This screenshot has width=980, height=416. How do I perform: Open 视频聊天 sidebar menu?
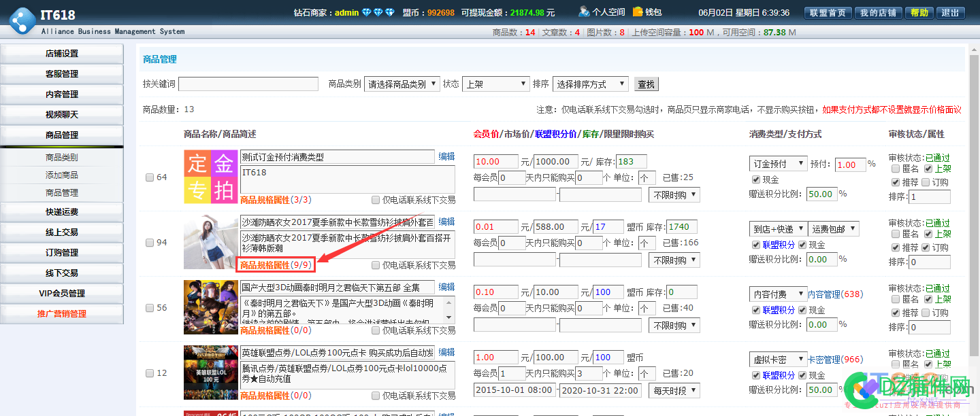coord(62,115)
